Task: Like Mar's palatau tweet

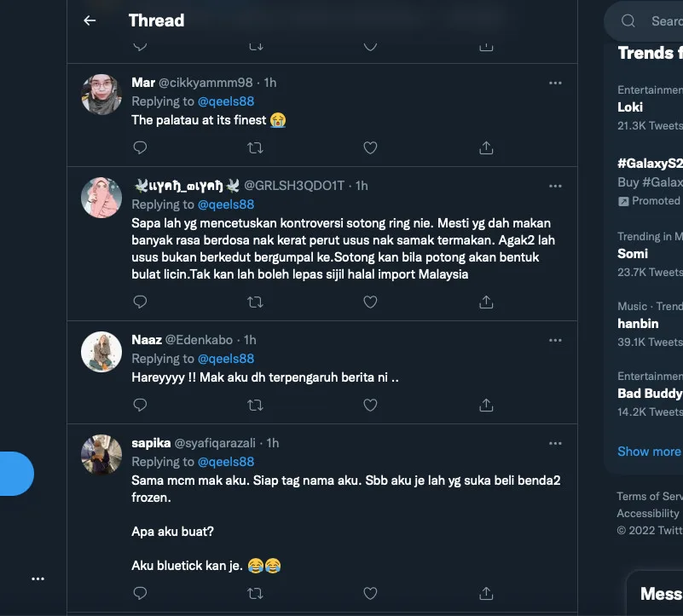Action: [x=370, y=147]
